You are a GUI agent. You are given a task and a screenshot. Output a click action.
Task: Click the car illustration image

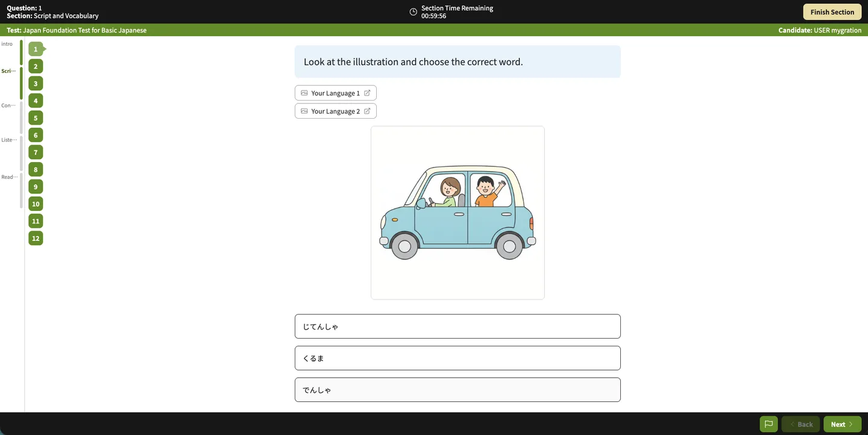pos(458,213)
